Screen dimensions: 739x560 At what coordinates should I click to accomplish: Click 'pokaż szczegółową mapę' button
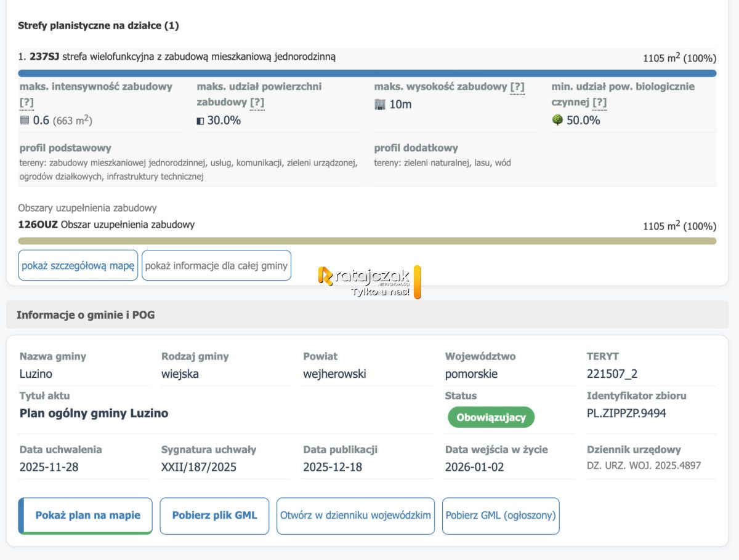pos(78,265)
